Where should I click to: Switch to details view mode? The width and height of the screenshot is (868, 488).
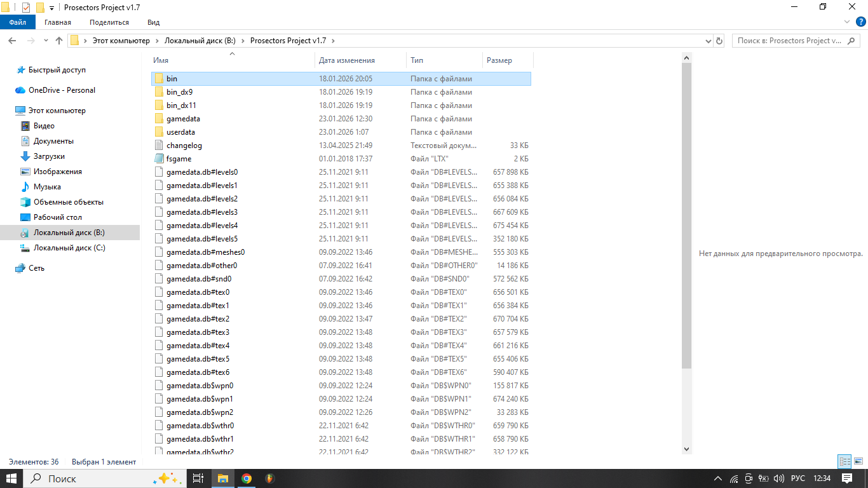point(844,462)
